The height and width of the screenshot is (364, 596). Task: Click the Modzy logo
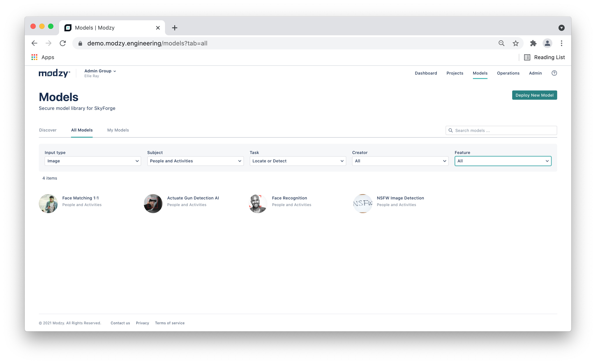coord(54,73)
